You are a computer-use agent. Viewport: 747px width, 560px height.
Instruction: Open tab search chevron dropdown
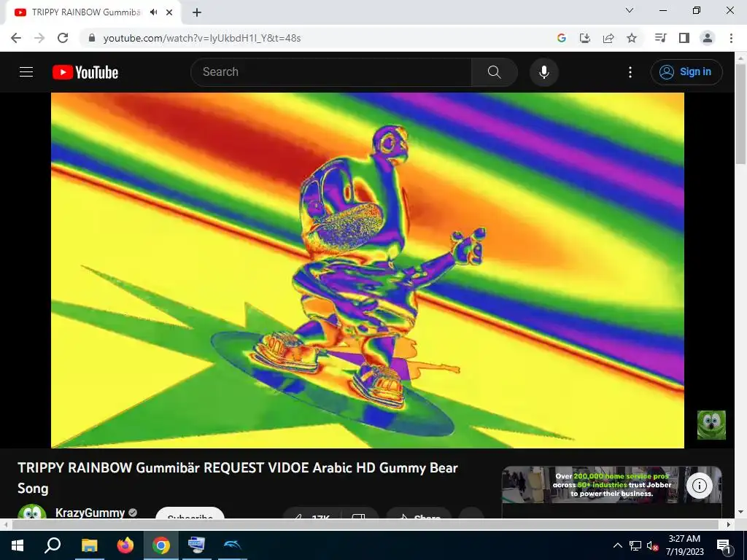tap(630, 10)
